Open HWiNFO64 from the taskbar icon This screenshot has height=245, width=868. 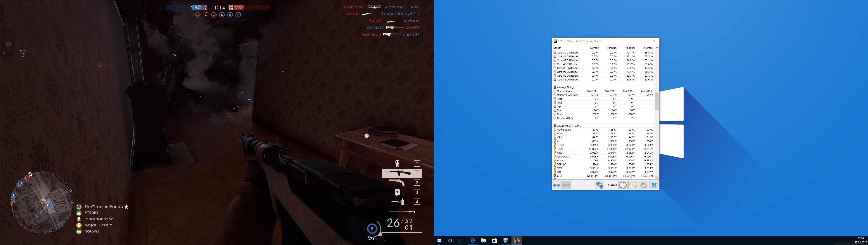coord(505,240)
